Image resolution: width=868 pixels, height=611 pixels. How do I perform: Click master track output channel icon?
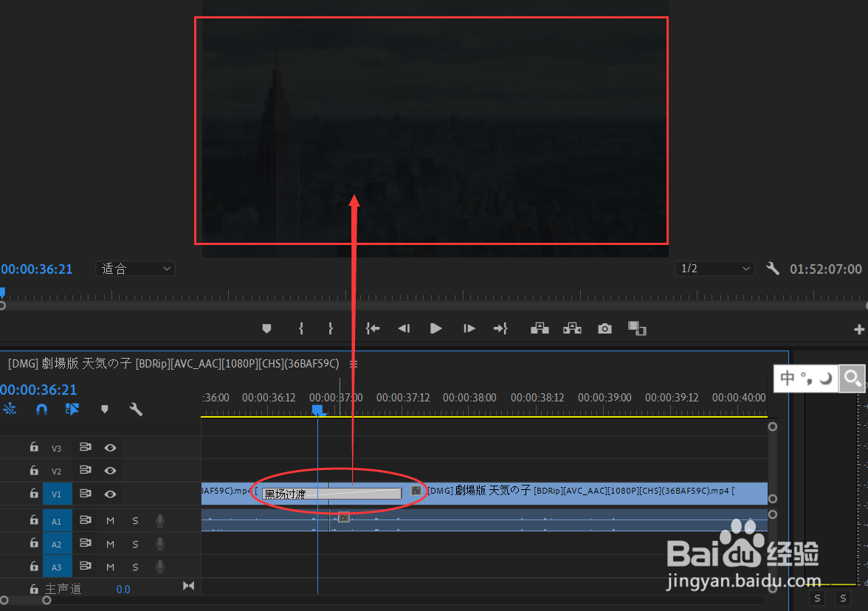pos(189,586)
